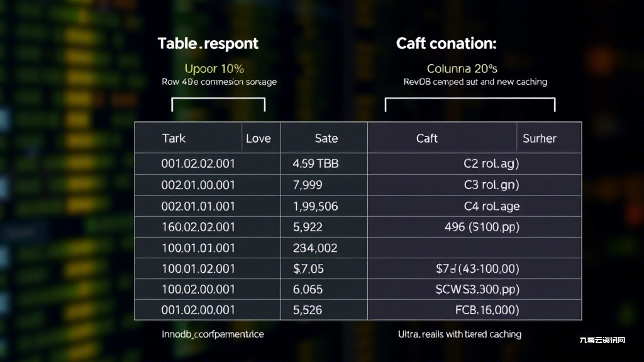Select the 002.01.00.001 row entry

(198, 185)
